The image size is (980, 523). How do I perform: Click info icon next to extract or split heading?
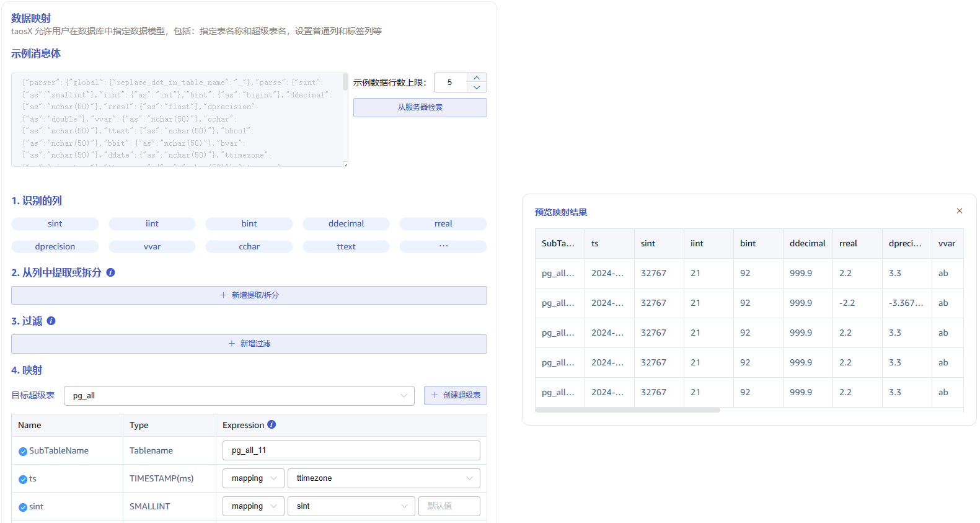(110, 272)
